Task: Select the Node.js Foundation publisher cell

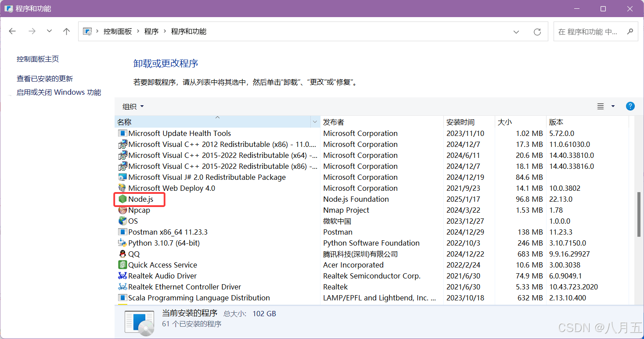Action: point(356,199)
